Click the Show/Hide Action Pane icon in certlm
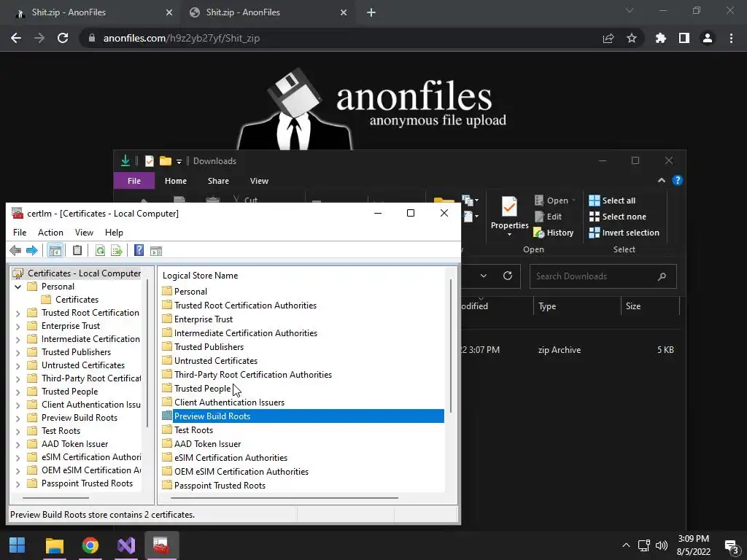 [x=156, y=251]
